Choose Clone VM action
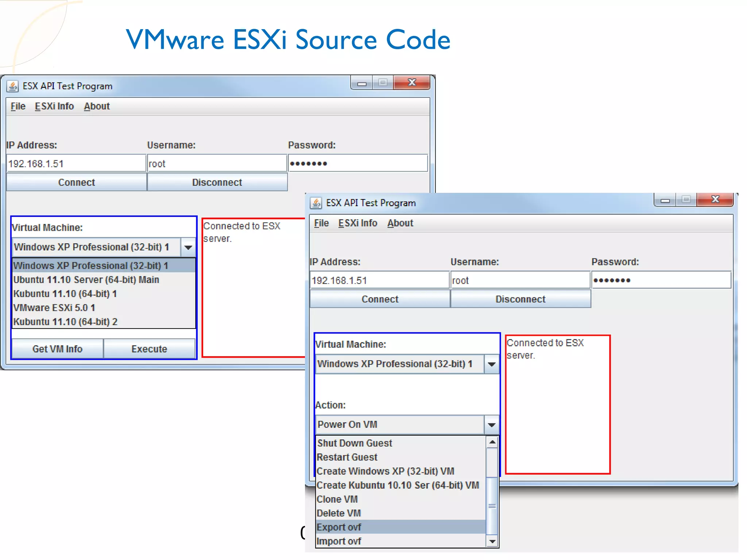Screen dimensions: 747x560 pos(401,499)
